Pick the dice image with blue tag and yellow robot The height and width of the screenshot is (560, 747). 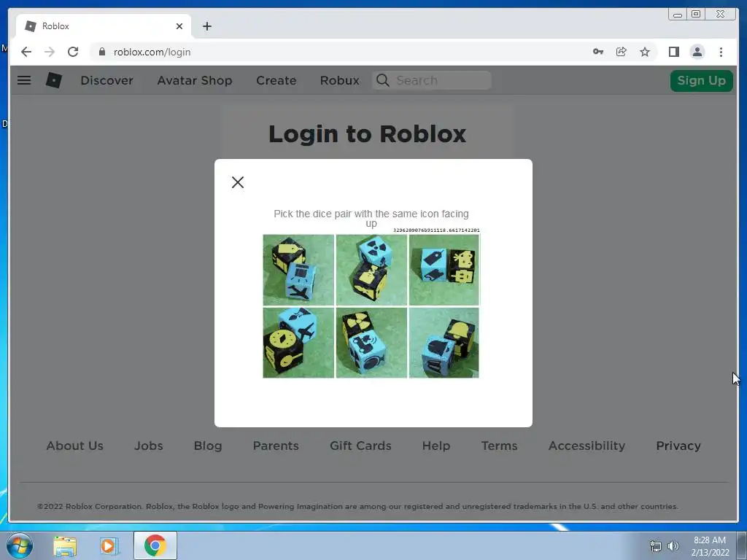[x=444, y=270]
